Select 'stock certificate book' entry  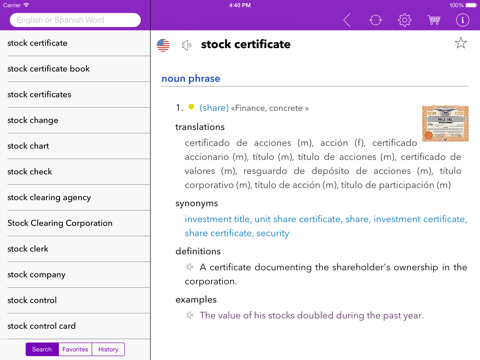(x=75, y=69)
